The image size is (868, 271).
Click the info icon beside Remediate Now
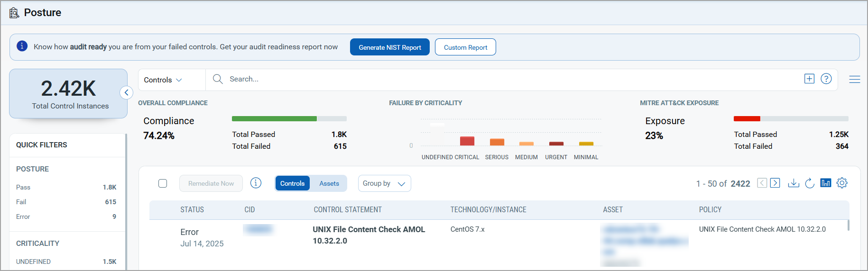[x=256, y=183]
